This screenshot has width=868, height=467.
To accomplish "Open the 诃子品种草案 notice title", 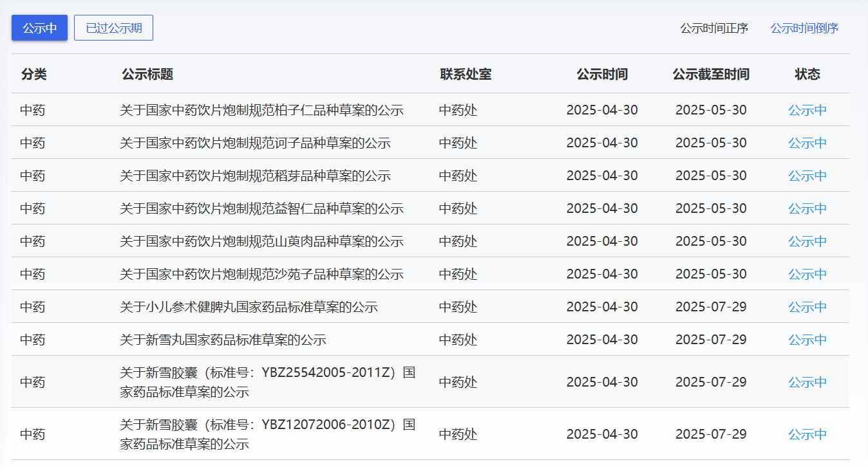I will (x=255, y=143).
